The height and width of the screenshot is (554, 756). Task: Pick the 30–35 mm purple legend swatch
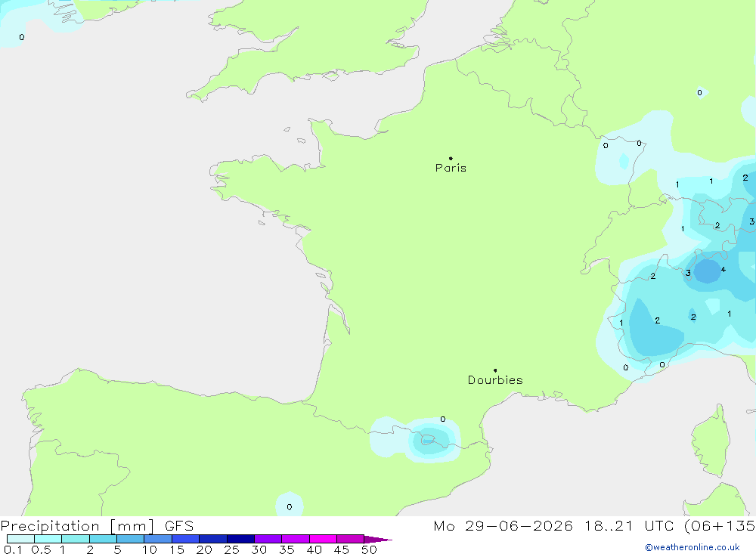tap(268, 539)
